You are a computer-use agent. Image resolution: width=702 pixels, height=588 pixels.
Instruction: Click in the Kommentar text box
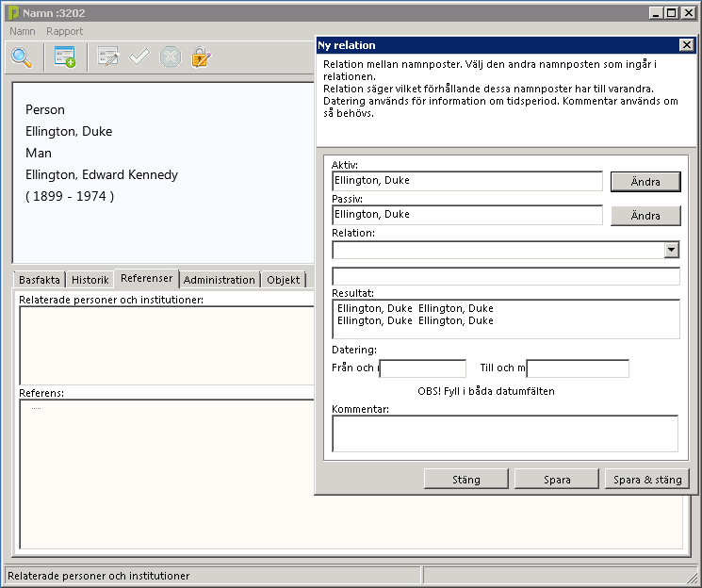[505, 433]
